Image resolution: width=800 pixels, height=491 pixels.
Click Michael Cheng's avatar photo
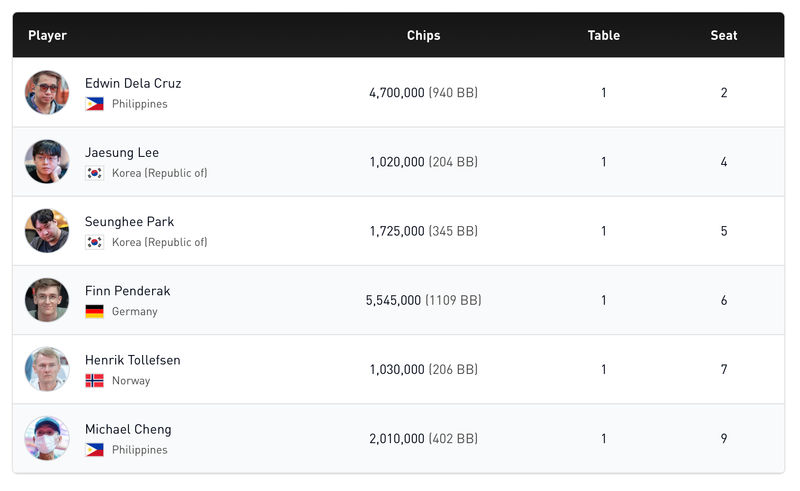(x=47, y=438)
